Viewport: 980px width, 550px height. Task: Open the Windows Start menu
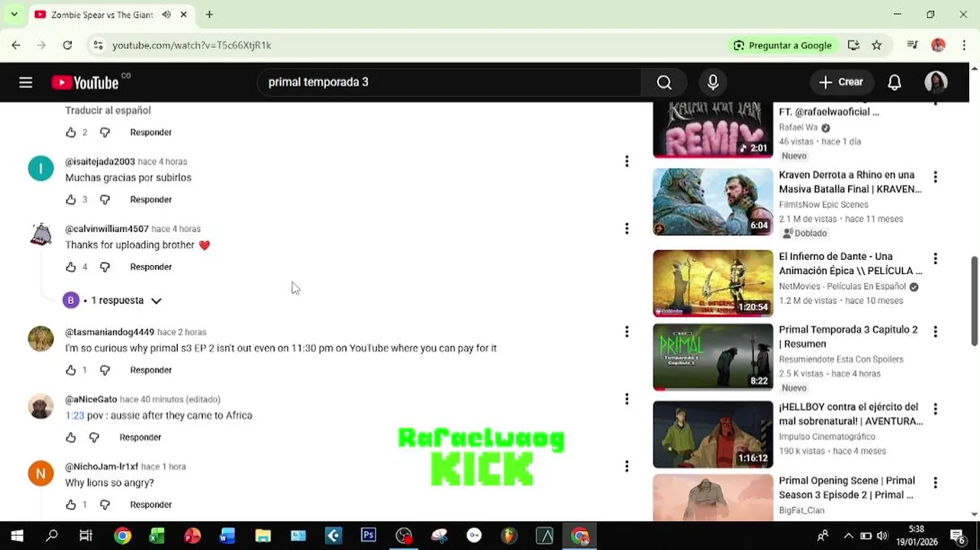coord(17,536)
